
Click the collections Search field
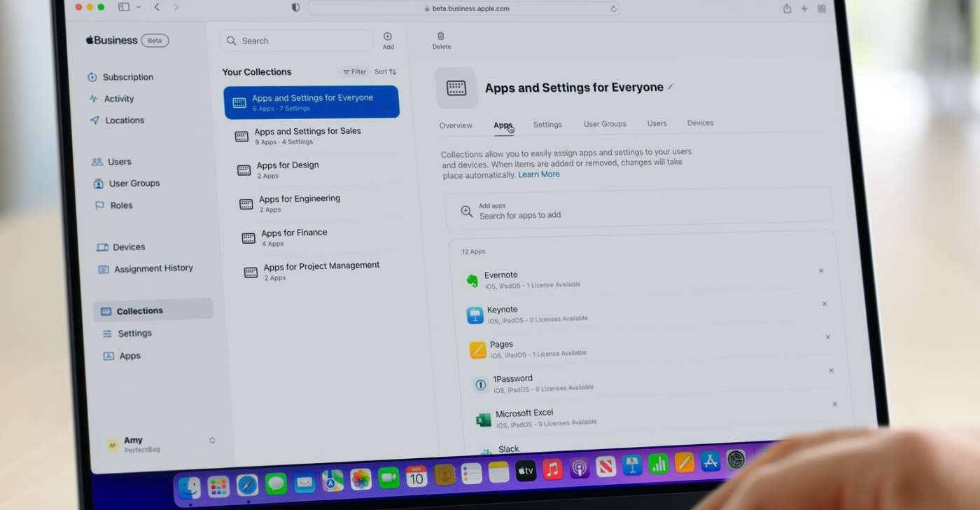[x=297, y=41]
